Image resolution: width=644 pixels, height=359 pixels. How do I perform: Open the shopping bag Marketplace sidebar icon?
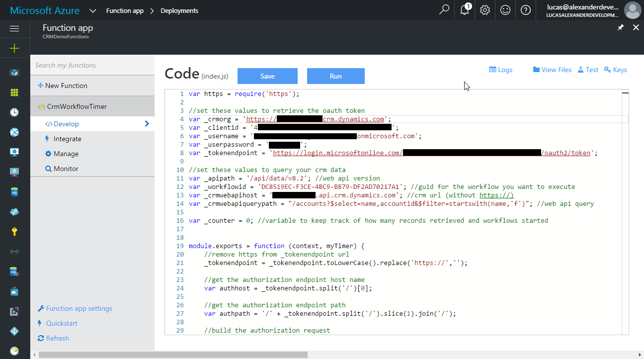[x=14, y=291]
